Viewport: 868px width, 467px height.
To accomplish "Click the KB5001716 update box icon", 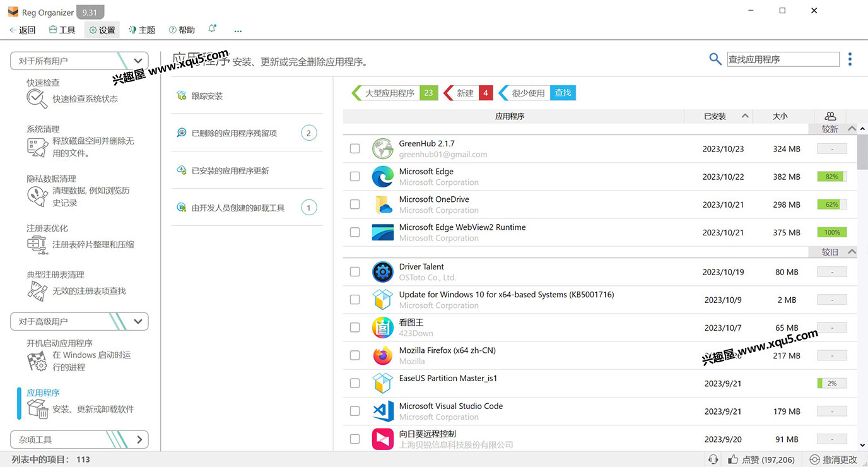I will [x=383, y=300].
